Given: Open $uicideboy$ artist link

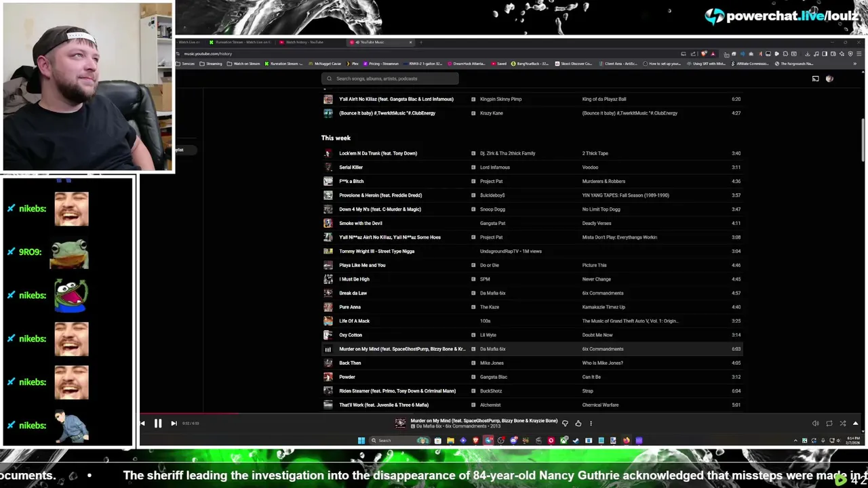Looking at the screenshot, I should (492, 195).
